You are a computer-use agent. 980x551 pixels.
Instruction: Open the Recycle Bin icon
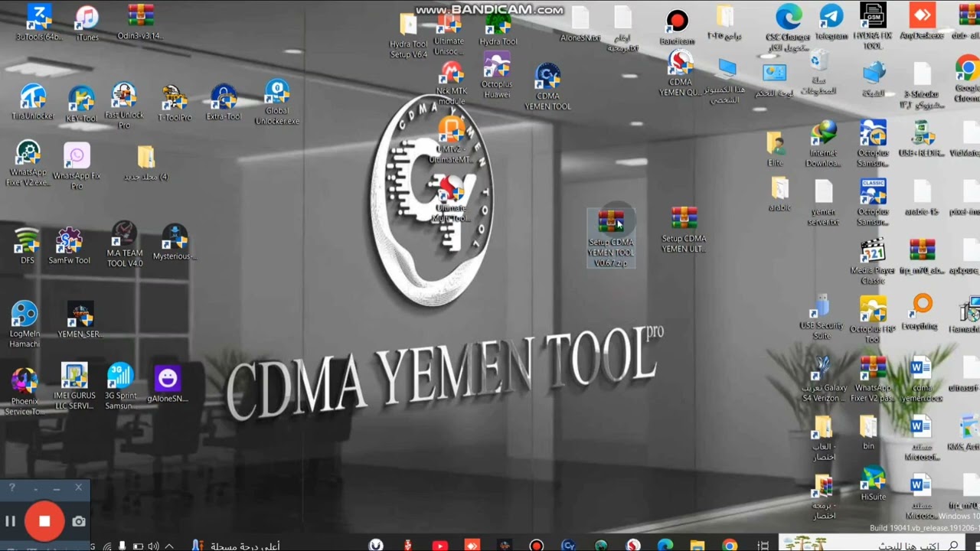(x=818, y=73)
